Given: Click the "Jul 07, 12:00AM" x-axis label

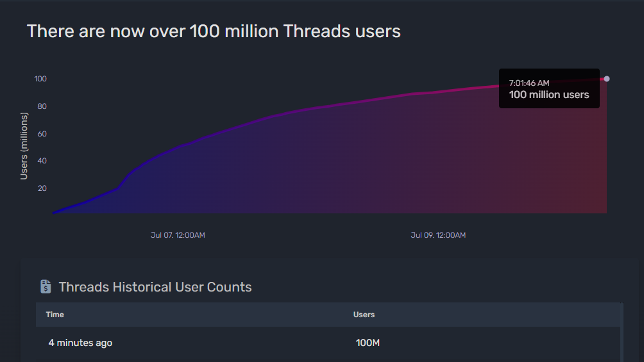Looking at the screenshot, I should (178, 235).
